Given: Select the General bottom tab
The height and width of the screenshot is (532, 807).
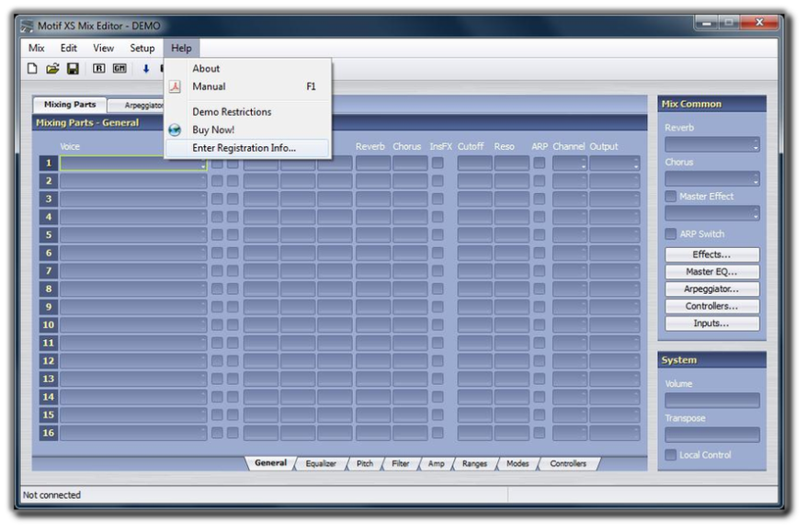Looking at the screenshot, I should tap(271, 463).
